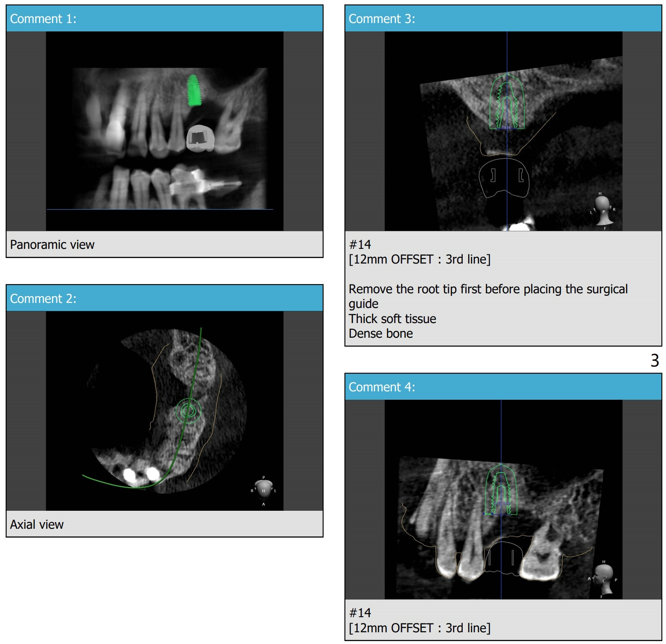Select the green implant outline in Comment 3
The height and width of the screenshot is (644, 666).
[x=507, y=103]
